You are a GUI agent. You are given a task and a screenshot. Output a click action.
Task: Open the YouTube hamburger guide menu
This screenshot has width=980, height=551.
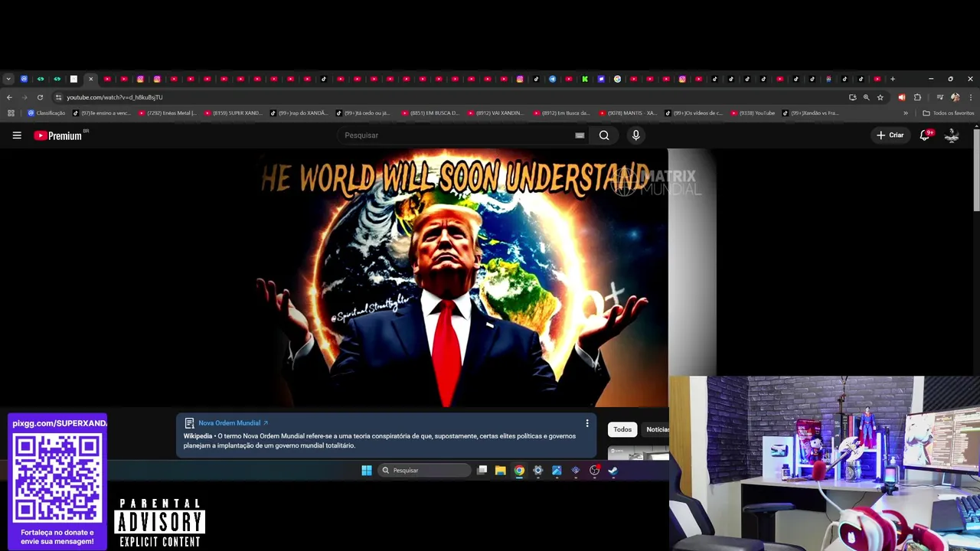17,135
